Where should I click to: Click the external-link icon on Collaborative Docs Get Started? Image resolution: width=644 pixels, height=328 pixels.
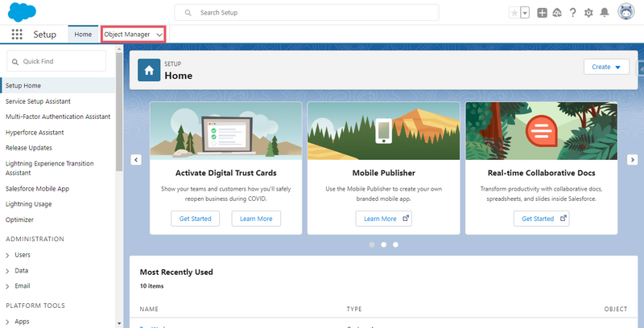[x=563, y=219]
